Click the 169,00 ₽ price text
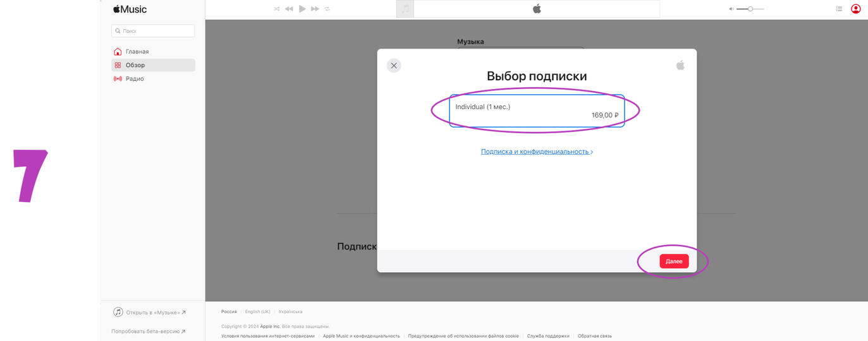The image size is (868, 341). coord(605,116)
